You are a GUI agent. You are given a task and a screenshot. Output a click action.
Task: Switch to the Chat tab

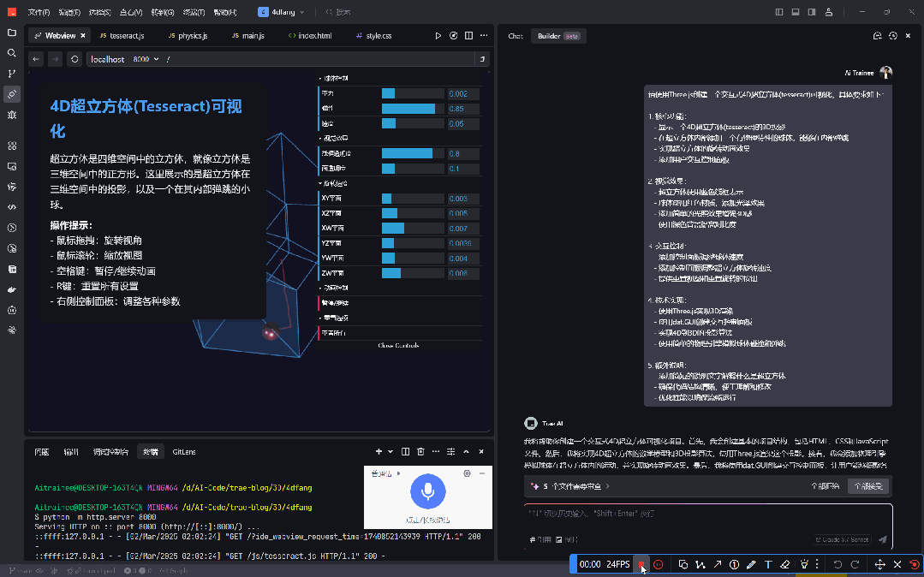coord(516,36)
